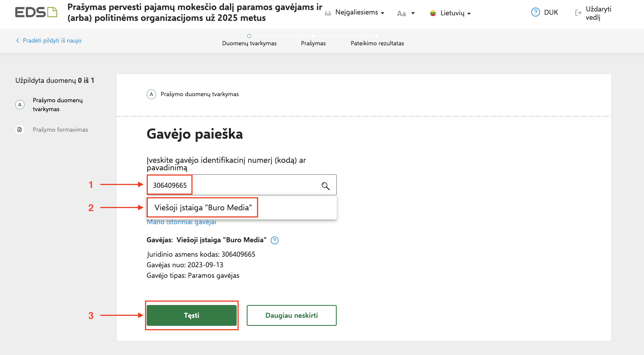Viewport: 644px width, 355px height.
Task: Click the recipient code search field
Action: point(242,185)
